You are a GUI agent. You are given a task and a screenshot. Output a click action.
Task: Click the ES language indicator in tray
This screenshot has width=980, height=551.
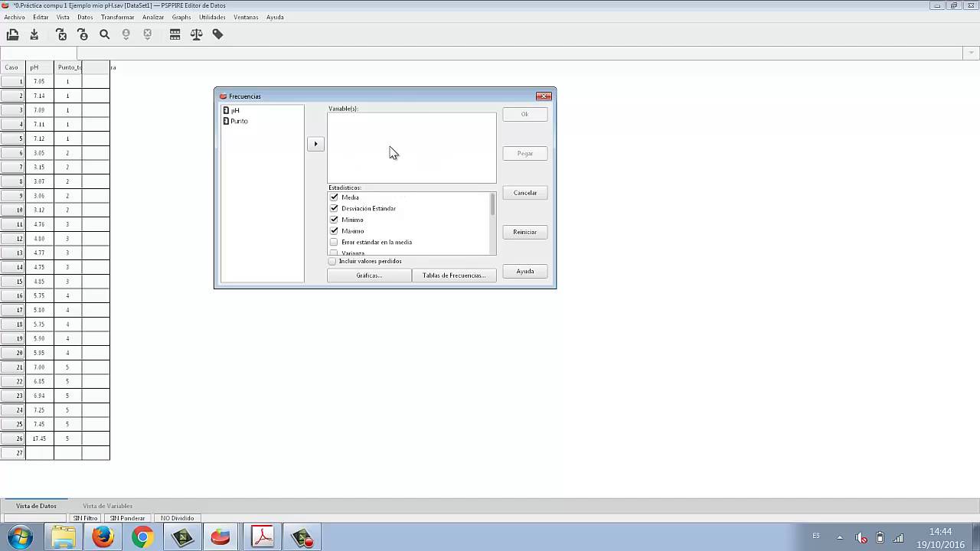point(816,535)
